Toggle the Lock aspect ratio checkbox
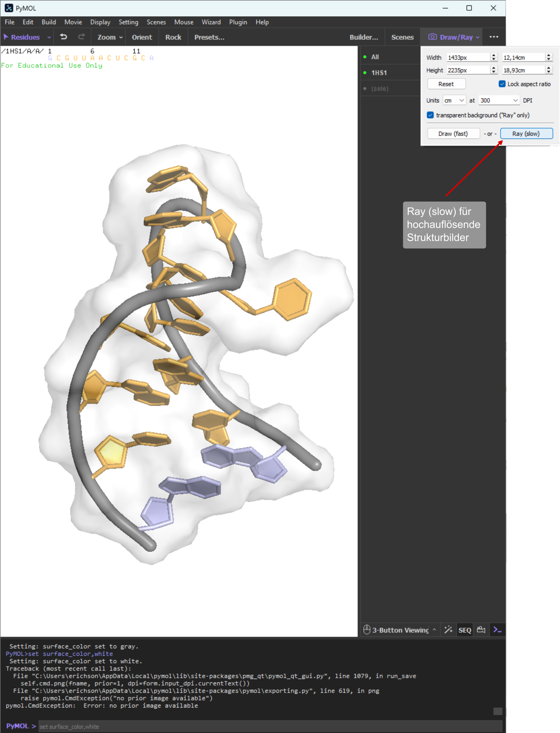 click(x=502, y=84)
